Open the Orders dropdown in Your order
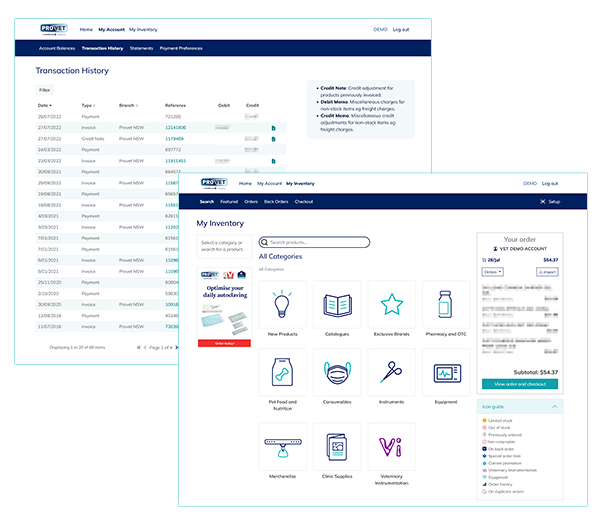The height and width of the screenshot is (525, 600). coord(492,271)
